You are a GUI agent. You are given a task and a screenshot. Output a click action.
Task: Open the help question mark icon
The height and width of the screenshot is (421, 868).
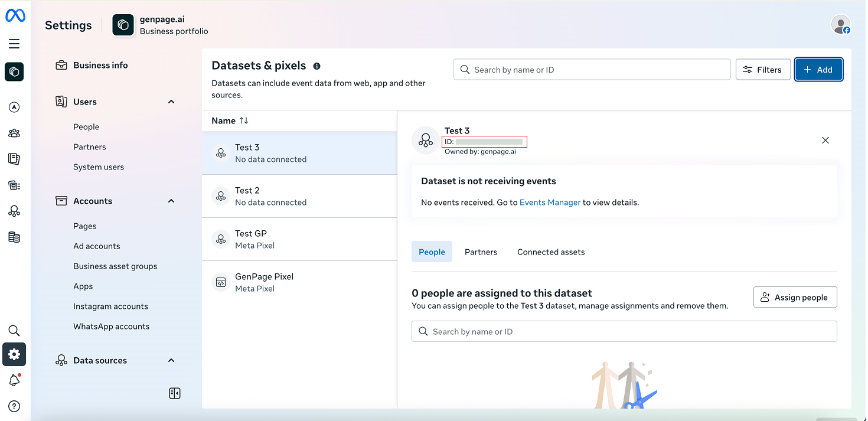[14, 406]
